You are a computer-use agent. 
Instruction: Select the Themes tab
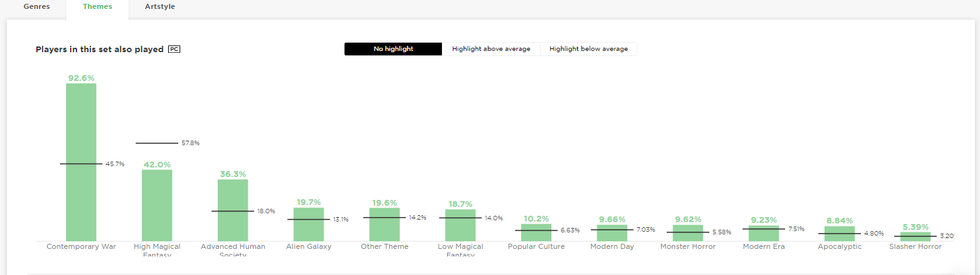pos(97,7)
